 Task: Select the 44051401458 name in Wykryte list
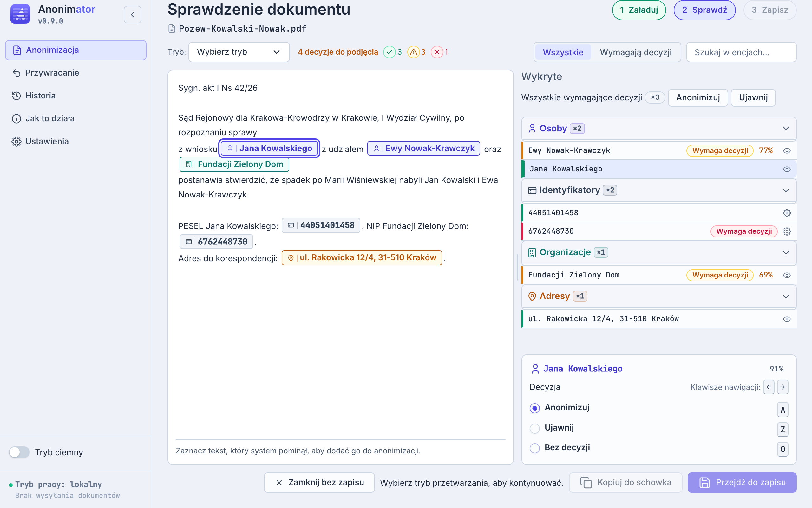click(553, 213)
